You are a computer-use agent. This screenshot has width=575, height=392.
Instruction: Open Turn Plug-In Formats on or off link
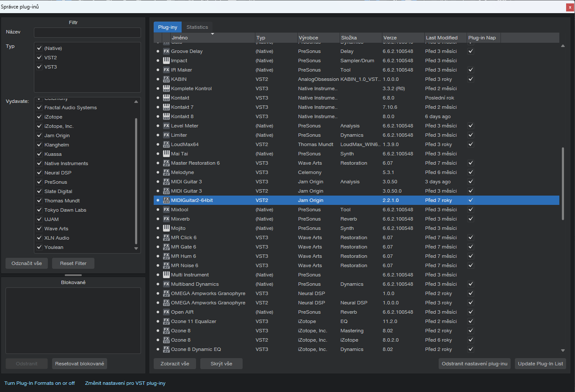[39, 383]
